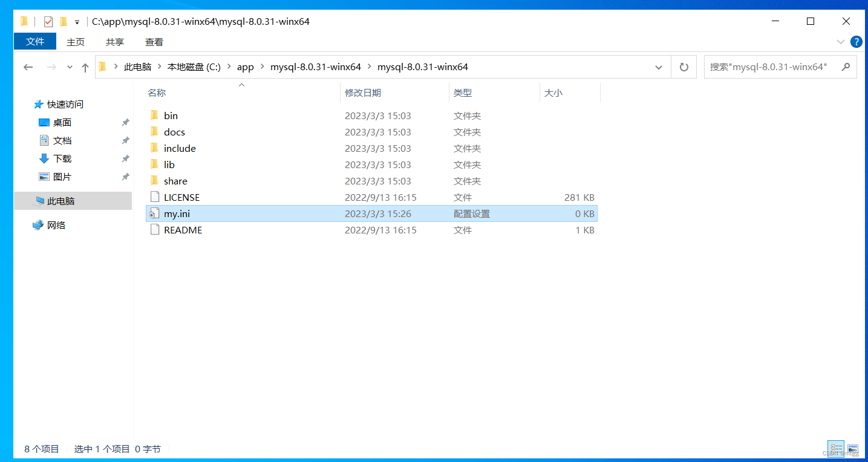Screen dimensions: 868x462
Task: Open the 共享 ribbon tab
Action: 115,42
